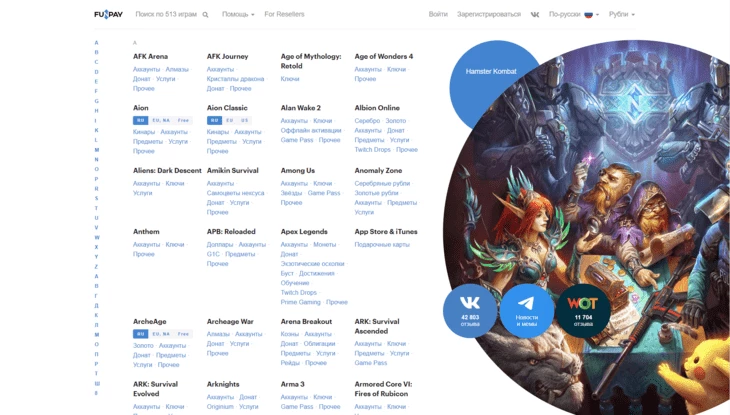The height and width of the screenshot is (415, 730).
Task: Open the Aliens: Dark Descent heading
Action: [167, 170]
